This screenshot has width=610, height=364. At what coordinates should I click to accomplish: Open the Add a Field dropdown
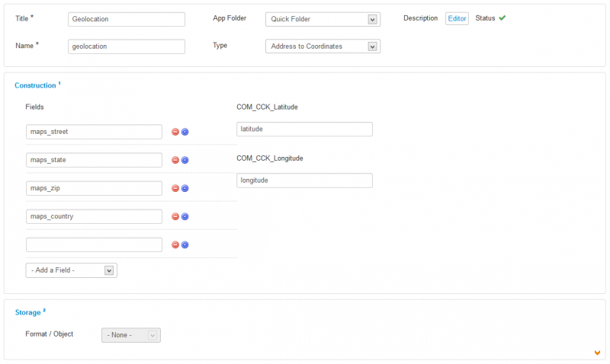72,270
